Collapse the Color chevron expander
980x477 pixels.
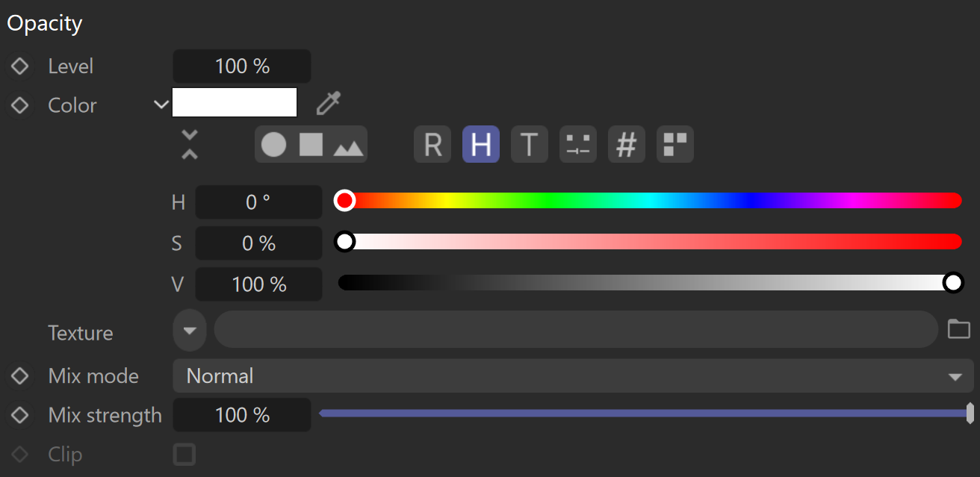coord(161,105)
